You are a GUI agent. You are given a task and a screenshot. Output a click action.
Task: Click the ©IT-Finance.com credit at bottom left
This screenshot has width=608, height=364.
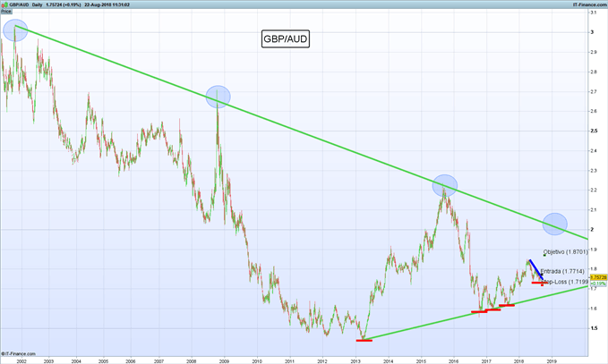[18, 353]
